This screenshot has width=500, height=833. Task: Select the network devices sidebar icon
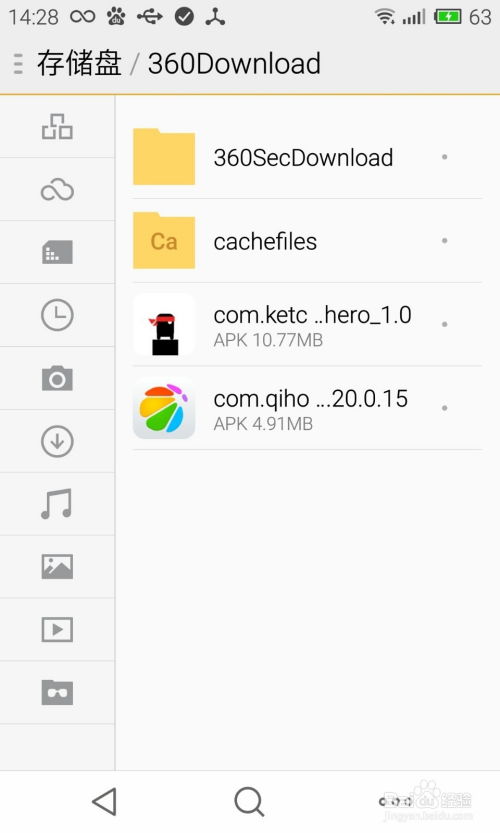(57, 126)
